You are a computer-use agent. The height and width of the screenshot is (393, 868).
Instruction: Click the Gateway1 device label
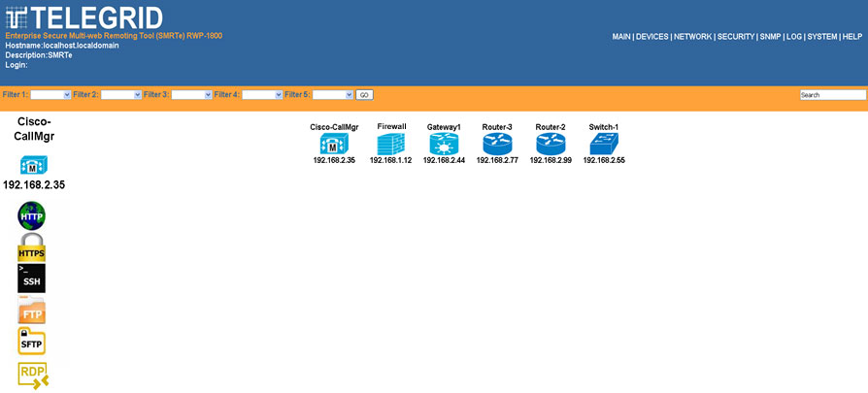point(444,127)
